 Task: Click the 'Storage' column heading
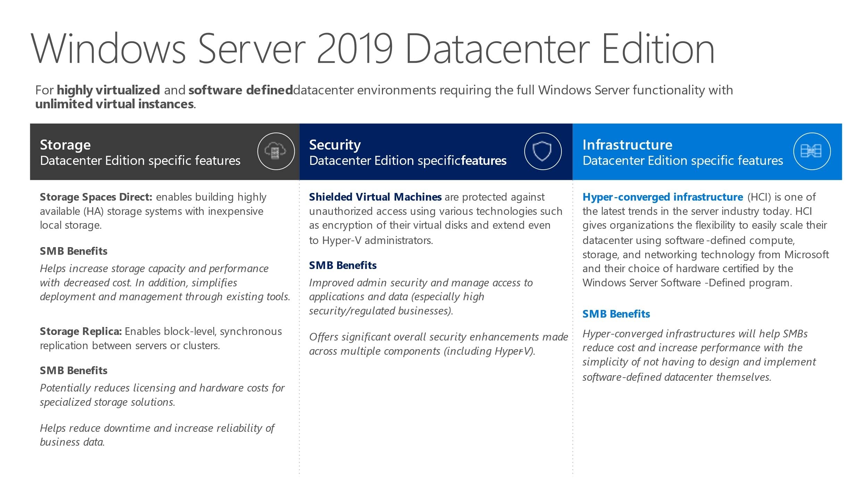tap(65, 145)
